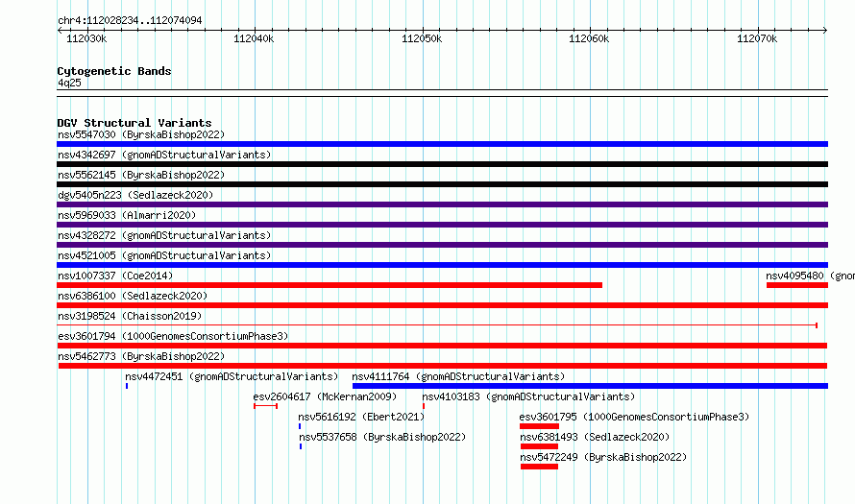Click the short red nsv4095480 bar
This screenshot has width=855, height=504.
click(x=797, y=285)
